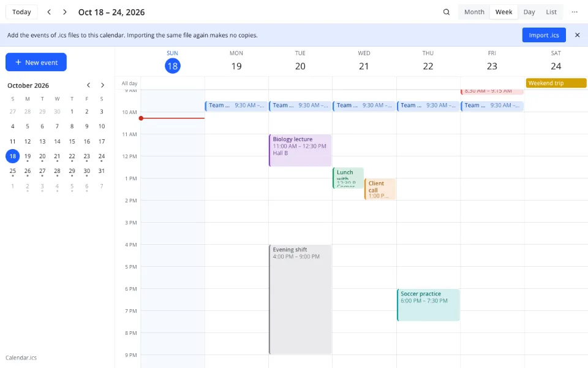This screenshot has width=588, height=368.
Task: Dismiss the import .ics banner
Action: point(577,35)
